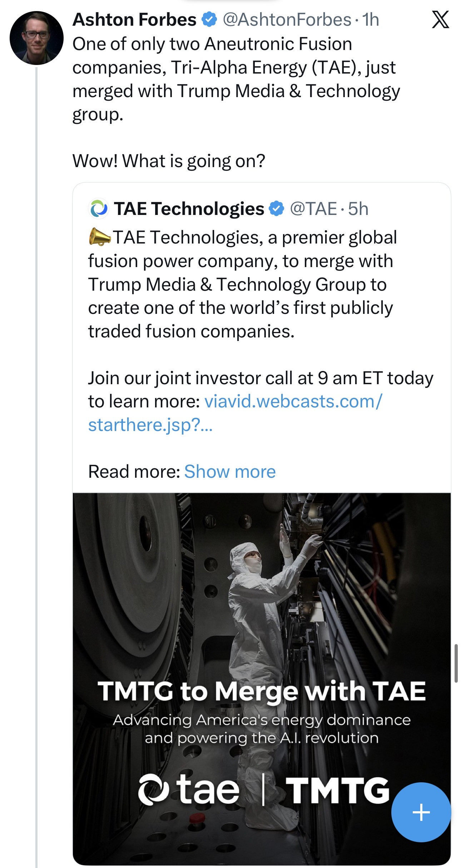
Task: Open TAE Technologies circular logo avatar
Action: coord(98,209)
